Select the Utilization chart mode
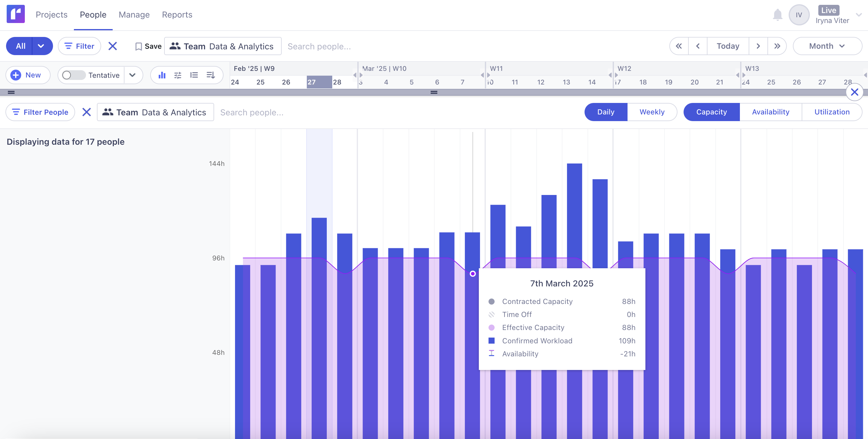This screenshot has height=439, width=868. tap(832, 112)
